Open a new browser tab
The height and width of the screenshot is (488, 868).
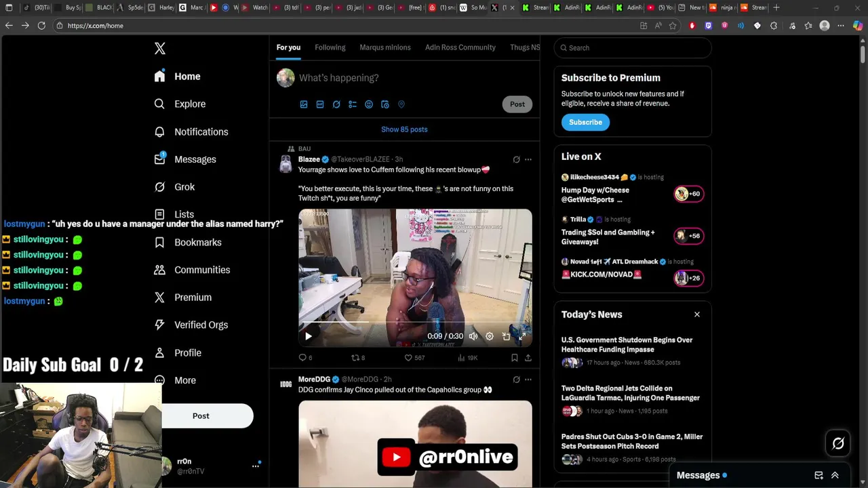pyautogui.click(x=776, y=7)
